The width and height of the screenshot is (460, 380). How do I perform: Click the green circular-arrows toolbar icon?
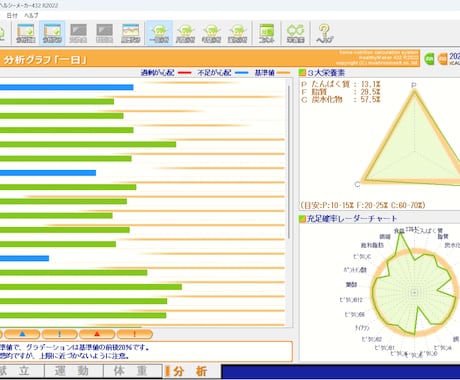(295, 34)
